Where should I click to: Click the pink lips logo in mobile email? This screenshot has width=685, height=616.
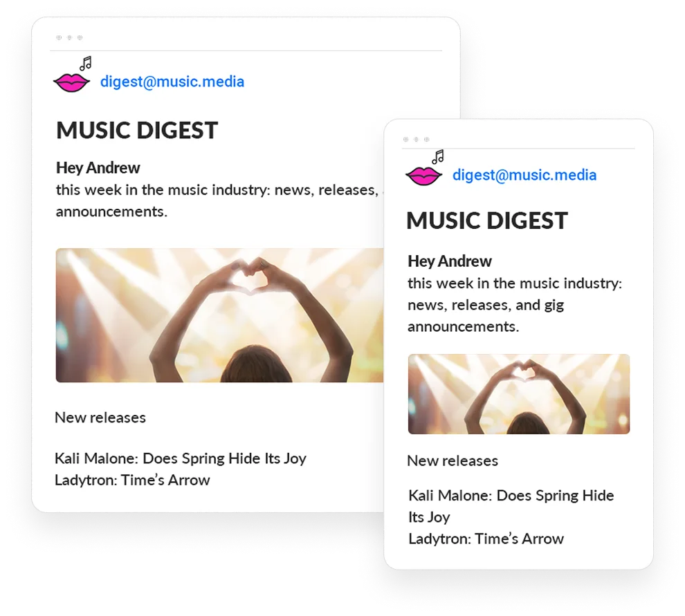423,176
